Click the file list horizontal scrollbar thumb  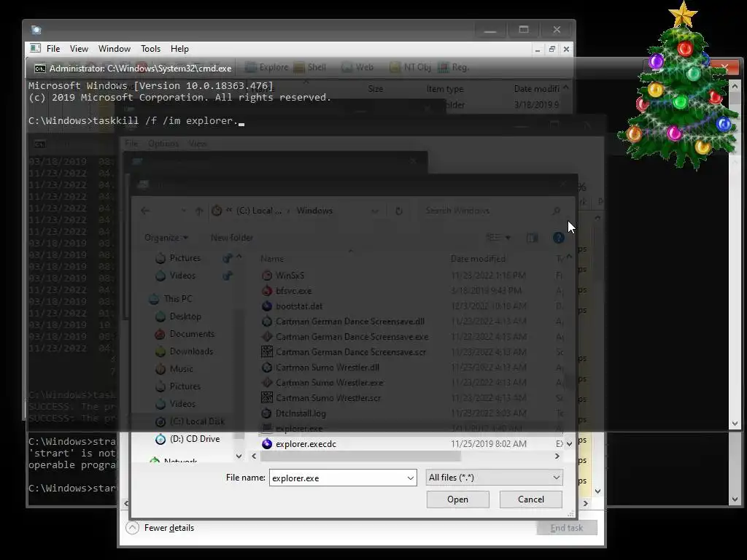tap(360, 456)
